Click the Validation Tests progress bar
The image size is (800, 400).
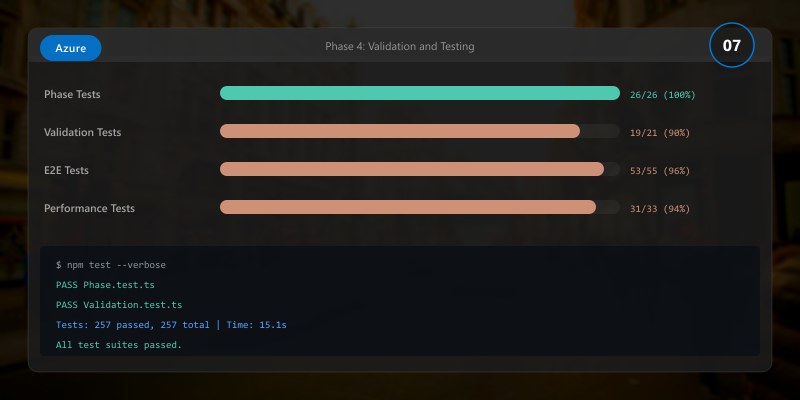[x=420, y=131]
